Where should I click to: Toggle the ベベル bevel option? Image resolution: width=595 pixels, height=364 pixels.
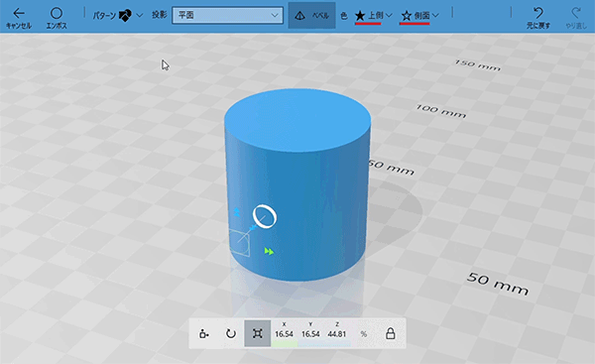coord(311,16)
